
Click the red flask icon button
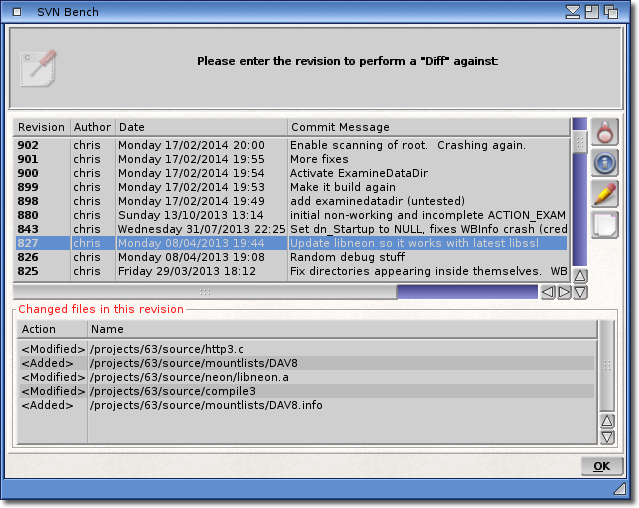click(x=605, y=132)
